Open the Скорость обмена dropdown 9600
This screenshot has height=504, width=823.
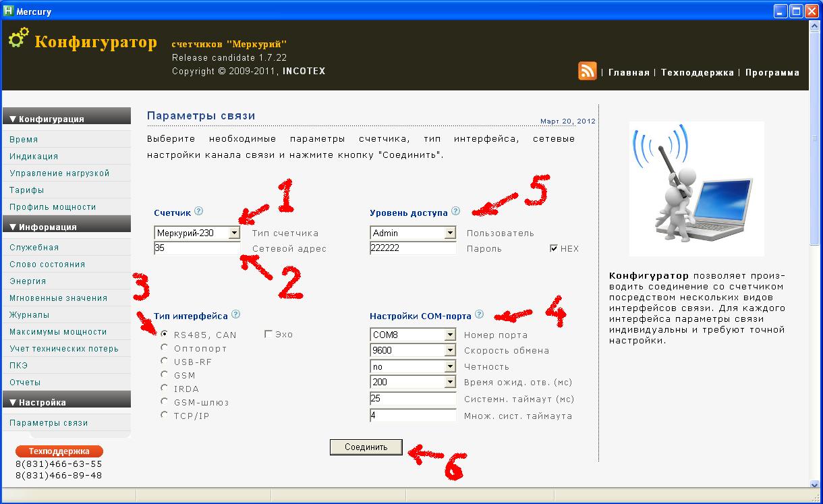[x=414, y=350]
